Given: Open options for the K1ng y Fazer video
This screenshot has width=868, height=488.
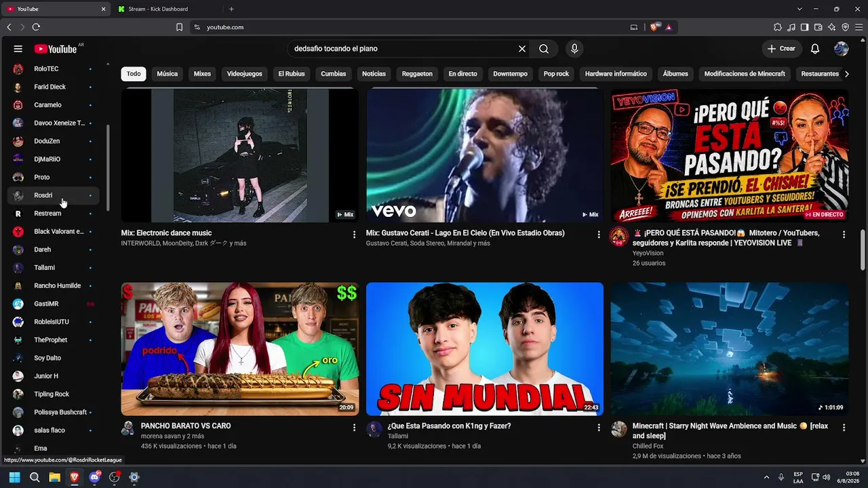Looking at the screenshot, I should click(x=599, y=428).
